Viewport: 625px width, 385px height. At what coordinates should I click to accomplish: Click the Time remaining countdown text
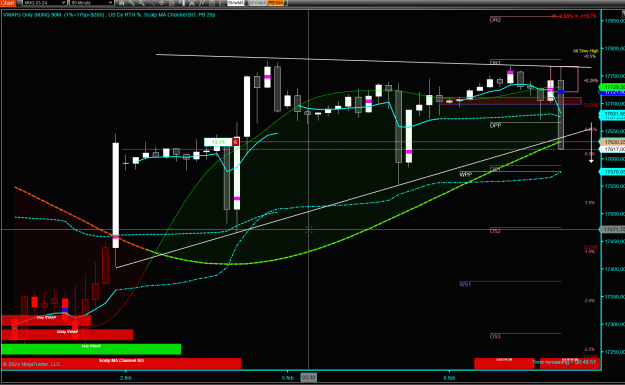pos(564,362)
